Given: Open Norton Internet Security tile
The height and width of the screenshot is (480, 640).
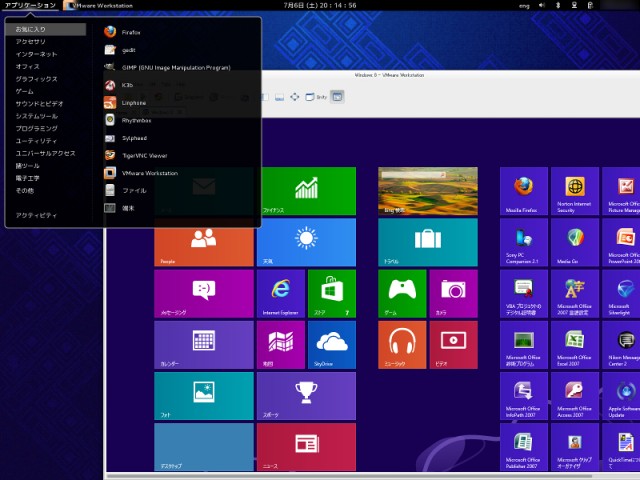Looking at the screenshot, I should (575, 191).
